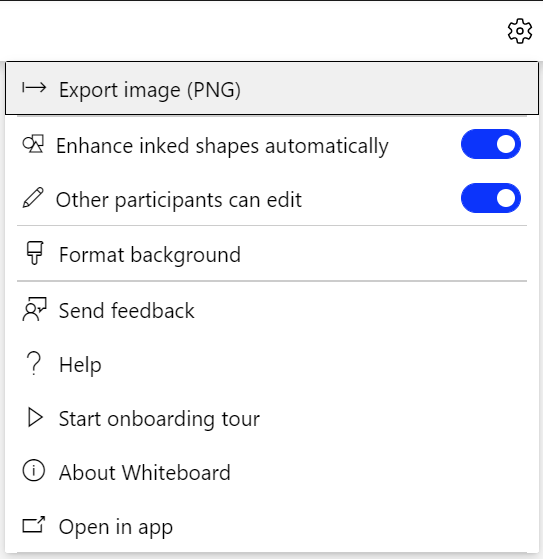The height and width of the screenshot is (559, 543).
Task: Click the info circle About icon
Action: coord(34,471)
